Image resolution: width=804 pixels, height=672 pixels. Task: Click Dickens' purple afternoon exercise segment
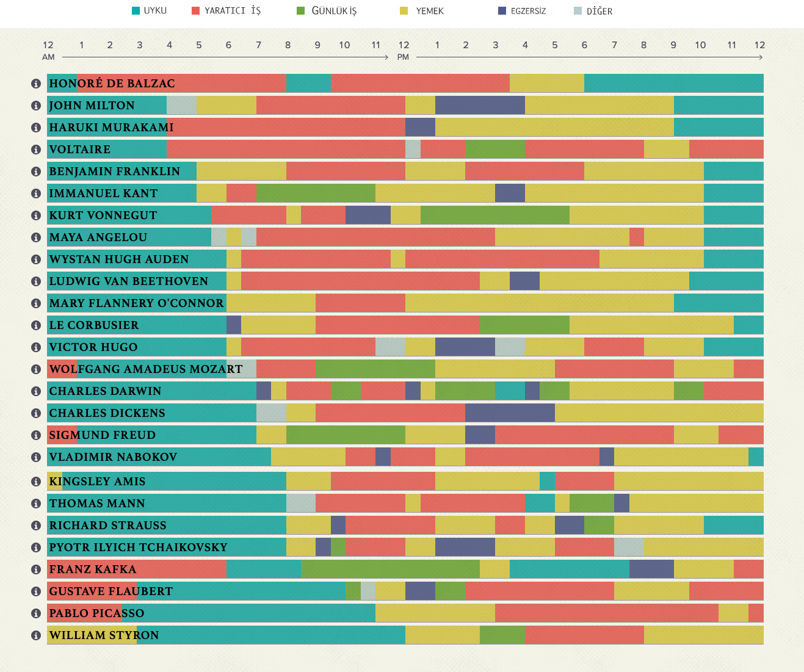pos(510,413)
